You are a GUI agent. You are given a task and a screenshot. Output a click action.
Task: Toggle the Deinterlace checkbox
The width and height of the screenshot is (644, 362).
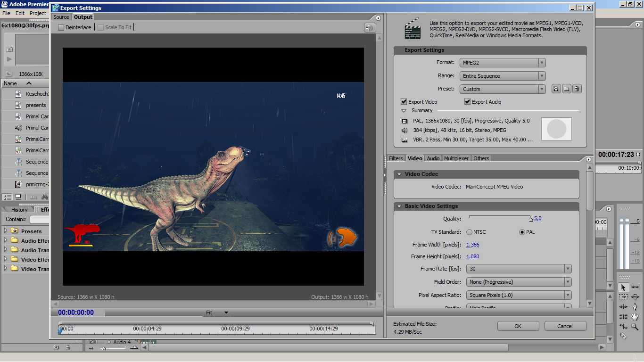[61, 27]
